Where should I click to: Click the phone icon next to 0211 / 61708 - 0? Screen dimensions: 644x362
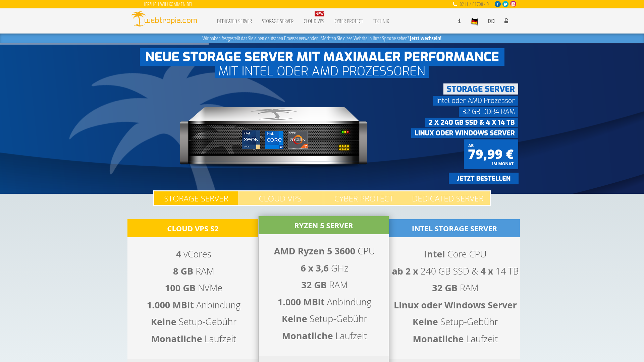pyautogui.click(x=454, y=4)
